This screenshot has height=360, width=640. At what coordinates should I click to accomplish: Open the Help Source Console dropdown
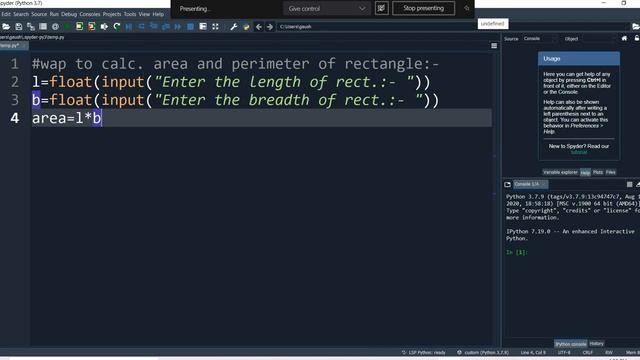click(539, 39)
